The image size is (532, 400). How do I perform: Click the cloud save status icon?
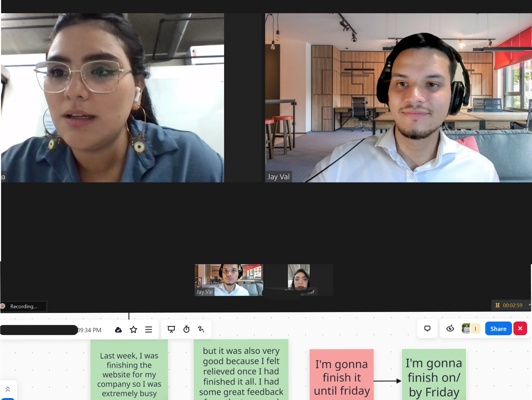[x=118, y=330]
